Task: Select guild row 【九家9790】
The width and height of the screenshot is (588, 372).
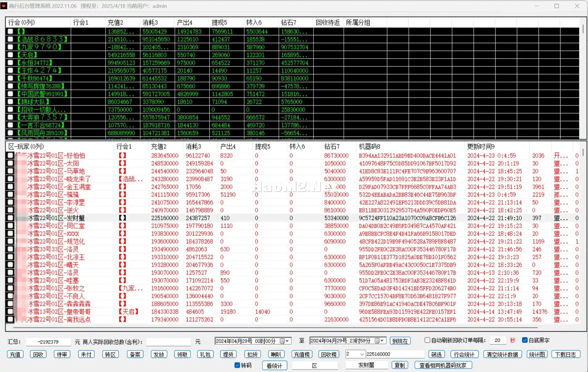Action: click(292, 47)
